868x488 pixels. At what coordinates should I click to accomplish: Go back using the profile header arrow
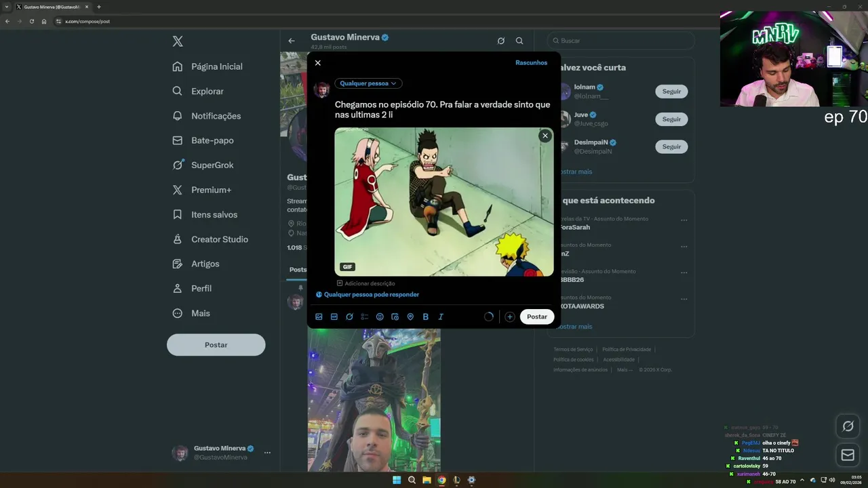(292, 41)
